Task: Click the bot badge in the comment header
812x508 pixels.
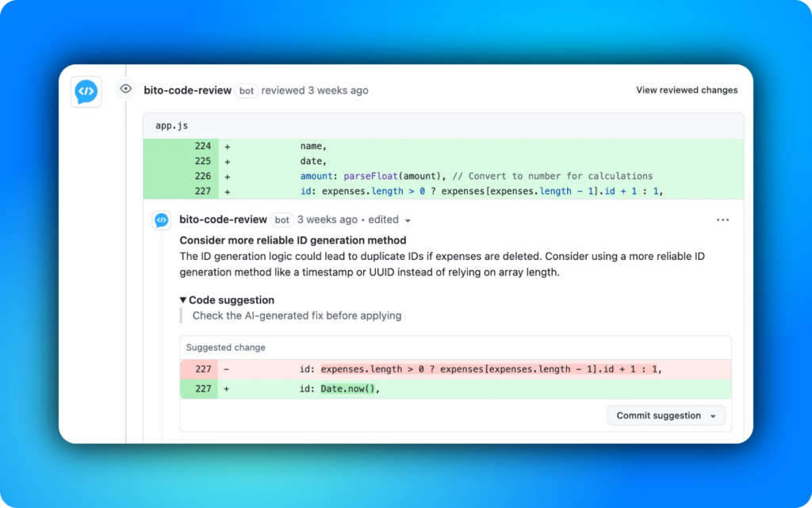Action: pos(282,220)
